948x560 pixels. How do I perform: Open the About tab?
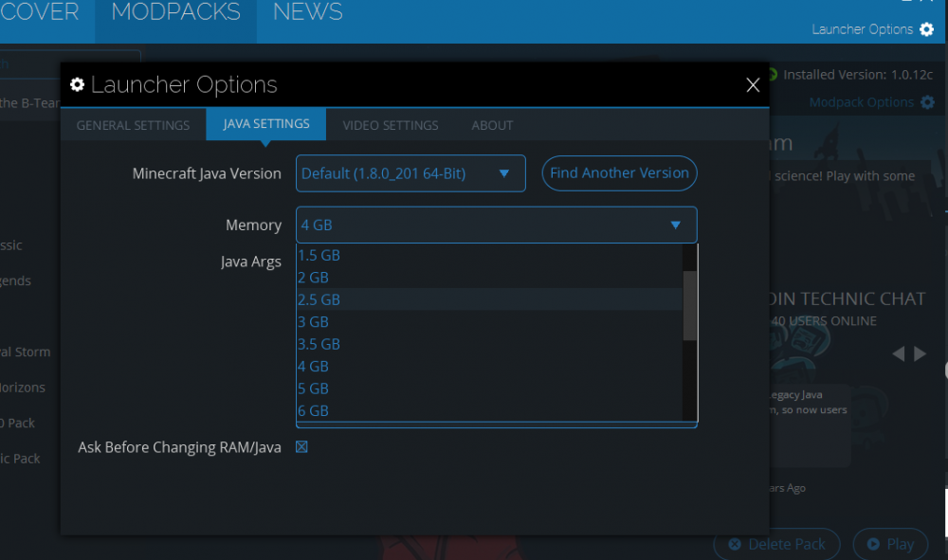click(x=492, y=125)
